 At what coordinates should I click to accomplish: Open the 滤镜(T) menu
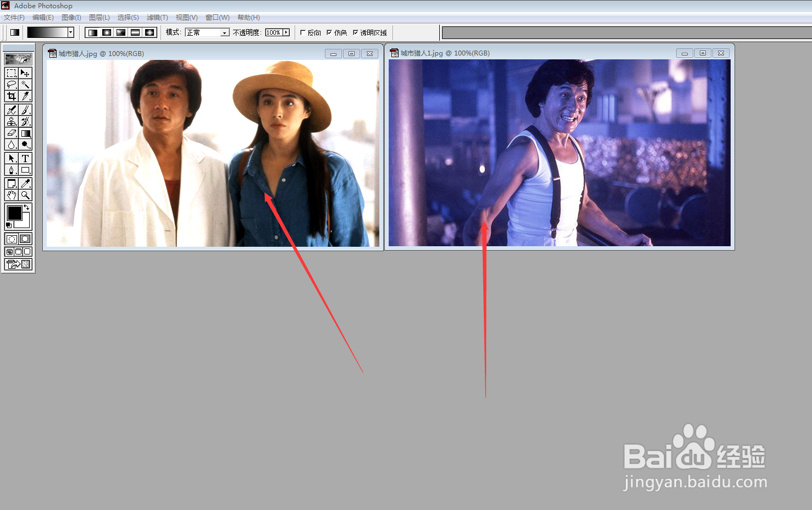pyautogui.click(x=157, y=18)
